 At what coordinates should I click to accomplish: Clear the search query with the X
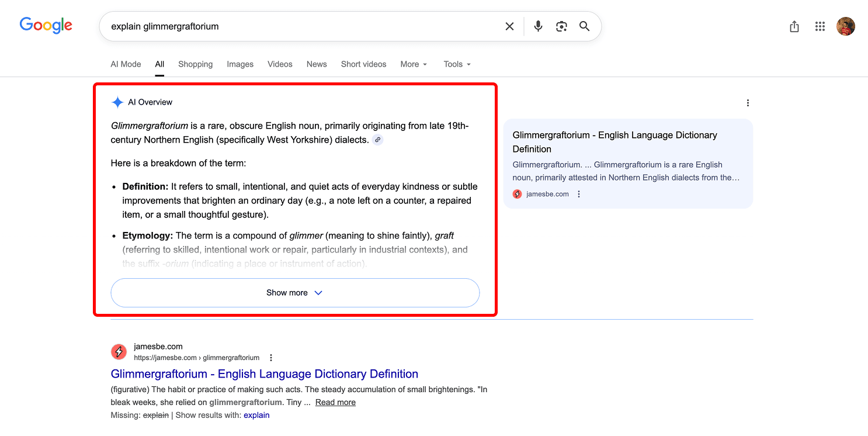coord(509,26)
